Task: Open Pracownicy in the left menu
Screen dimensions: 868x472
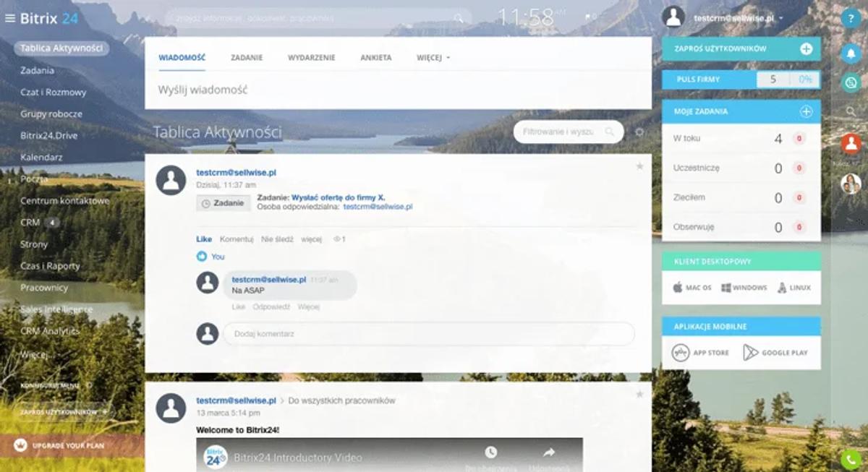Action: (44, 287)
